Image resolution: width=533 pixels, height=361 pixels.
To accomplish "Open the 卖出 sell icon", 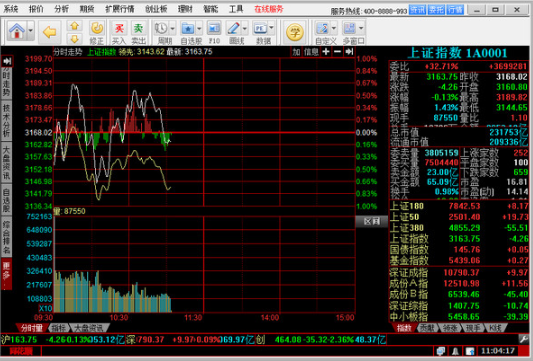I will point(138,29).
